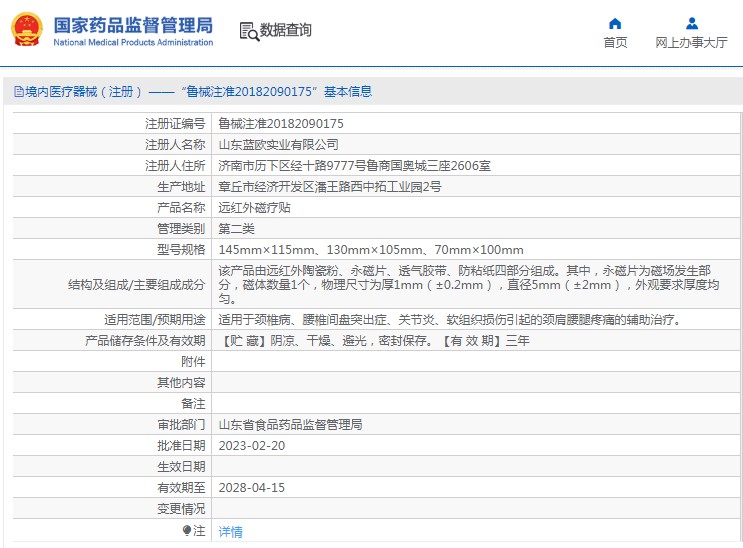Select registration number value 鲁械注准20182090175
The image size is (743, 548).
coord(281,124)
